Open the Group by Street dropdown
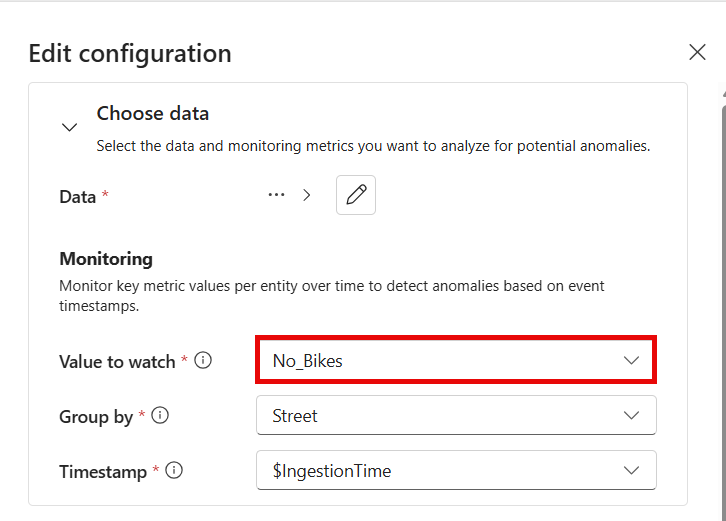This screenshot has width=726, height=521. (x=456, y=415)
